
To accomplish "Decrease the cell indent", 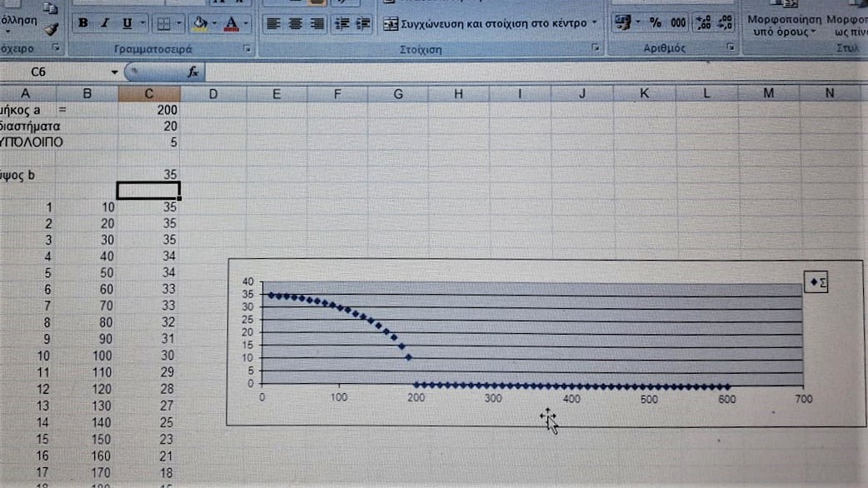I will click(342, 24).
